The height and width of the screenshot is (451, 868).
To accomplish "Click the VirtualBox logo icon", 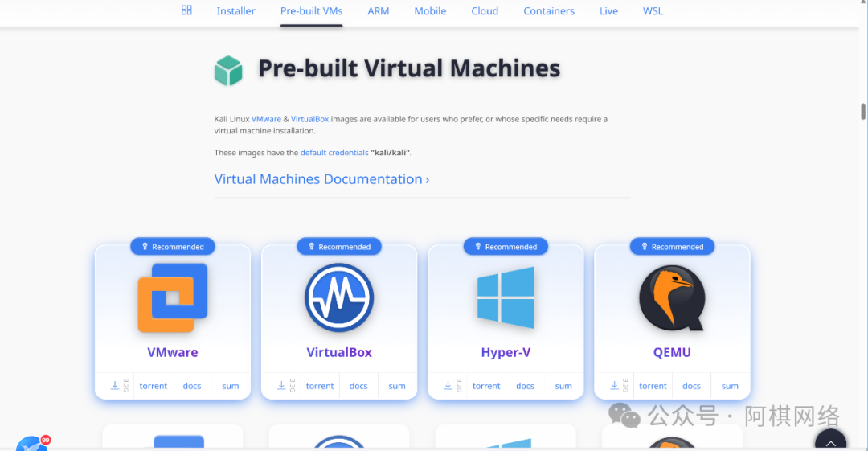I will pyautogui.click(x=339, y=297).
